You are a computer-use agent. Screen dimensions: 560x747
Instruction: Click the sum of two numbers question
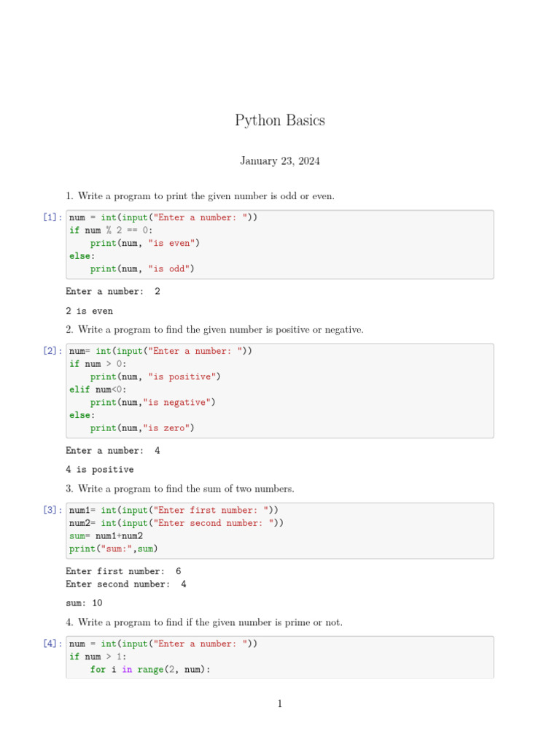[x=180, y=489]
